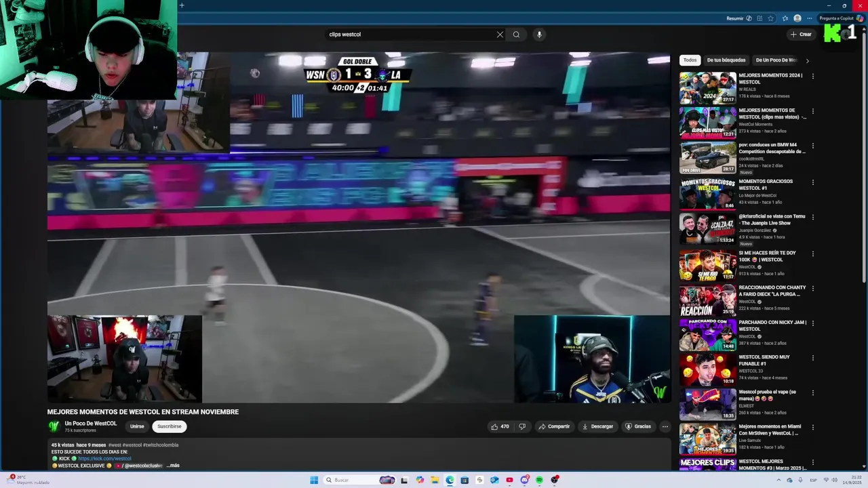Select the 'De Un Poco De We...' chip

coord(776,60)
